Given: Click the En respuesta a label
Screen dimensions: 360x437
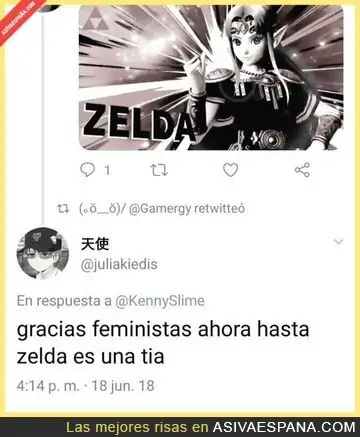Looking at the screenshot, I should click(64, 301).
